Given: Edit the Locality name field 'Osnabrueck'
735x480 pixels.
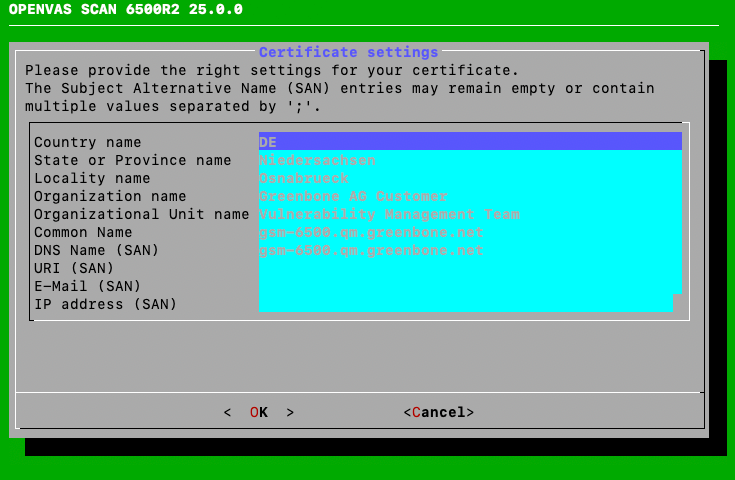Looking at the screenshot, I should pos(469,178).
